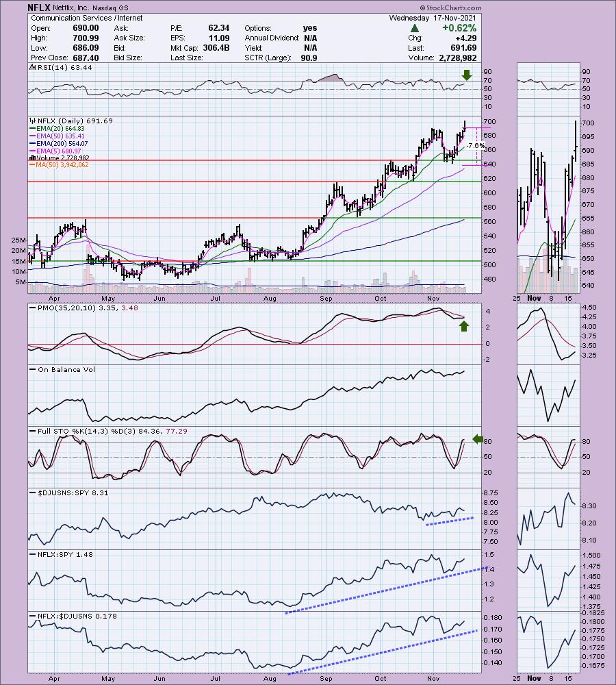The height and width of the screenshot is (685, 616).
Task: Click the 700 price axis label
Action: point(489,121)
